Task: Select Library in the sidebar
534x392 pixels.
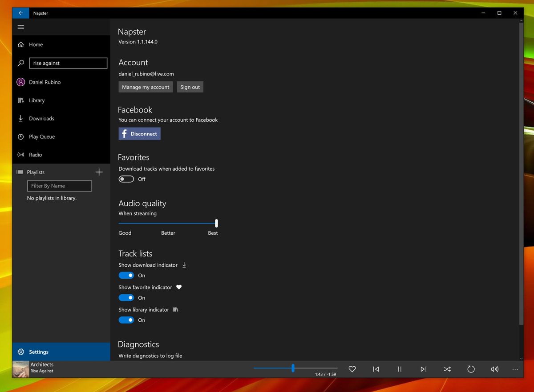Action: coord(37,100)
